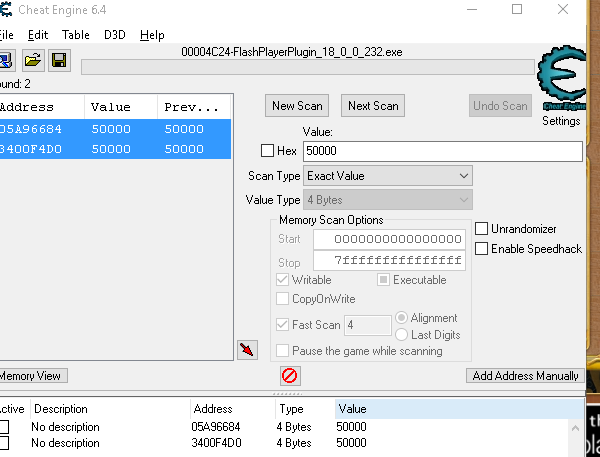Click scroll up arrow in cheat table
This screenshot has width=600, height=457.
[x=576, y=428]
